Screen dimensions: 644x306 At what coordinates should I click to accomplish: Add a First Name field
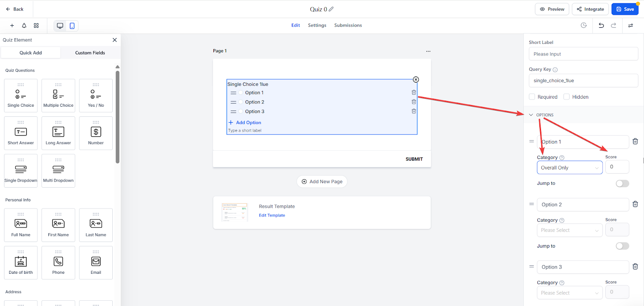tap(58, 225)
